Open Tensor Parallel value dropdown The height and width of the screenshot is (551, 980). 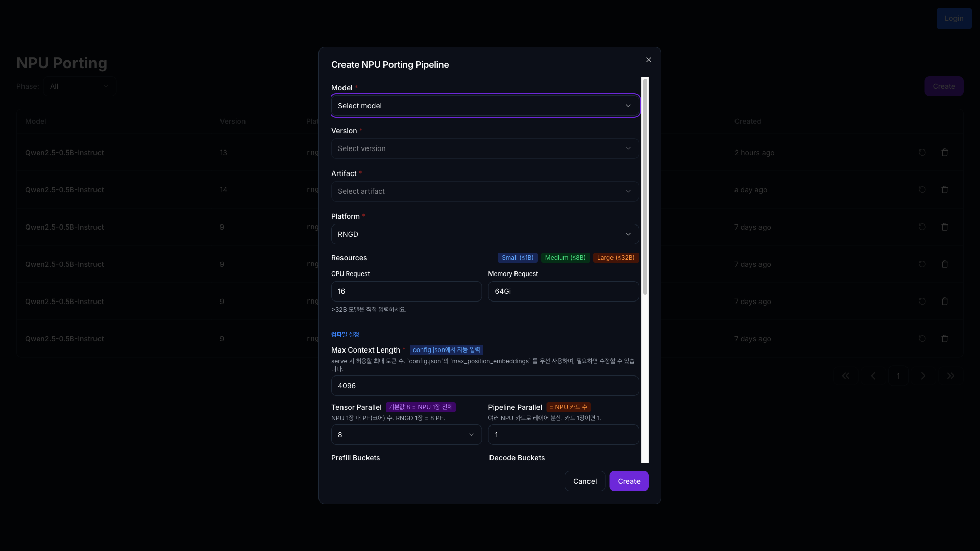point(406,435)
